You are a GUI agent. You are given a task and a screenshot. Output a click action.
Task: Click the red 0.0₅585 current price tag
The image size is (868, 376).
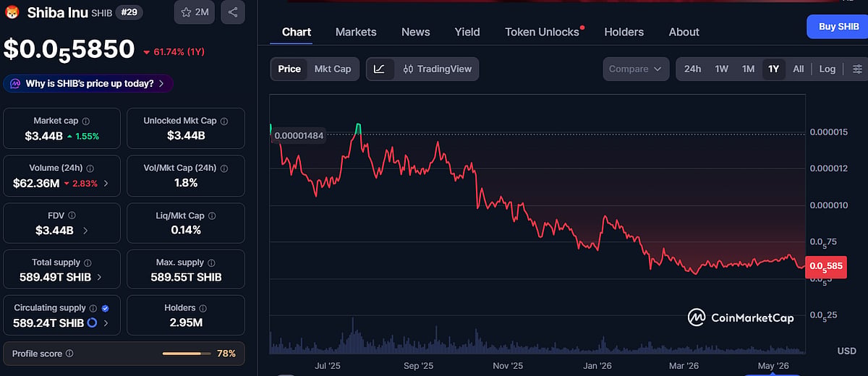(826, 266)
